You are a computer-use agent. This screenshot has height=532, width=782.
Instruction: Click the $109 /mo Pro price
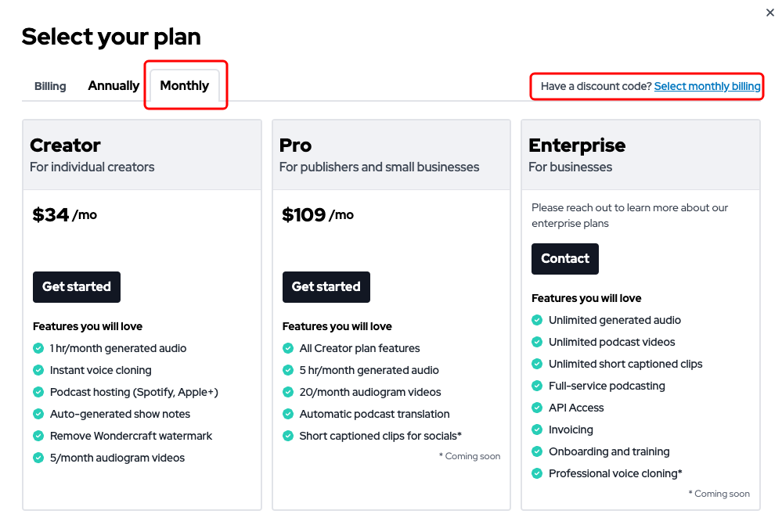point(318,215)
